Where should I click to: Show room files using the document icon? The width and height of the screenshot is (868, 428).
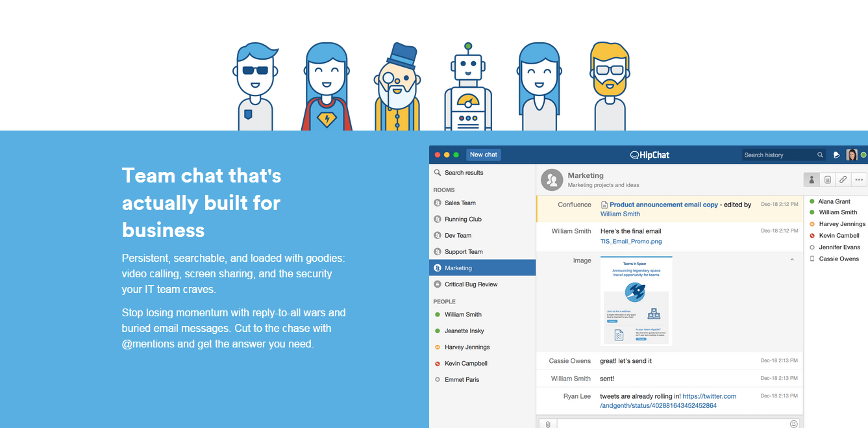tap(827, 180)
